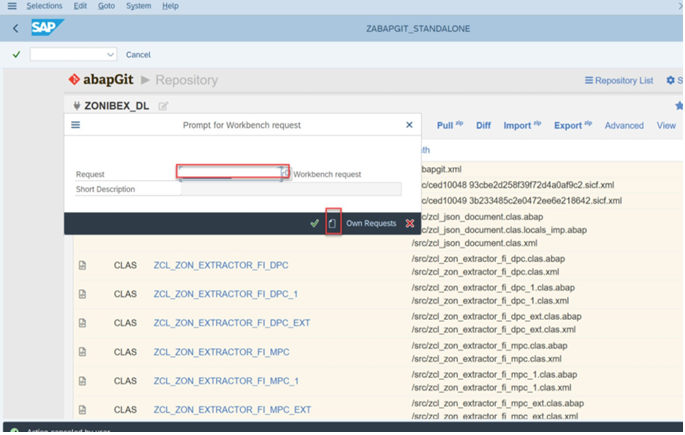Open the System menu
Viewport: 685px width, 435px height.
(138, 6)
